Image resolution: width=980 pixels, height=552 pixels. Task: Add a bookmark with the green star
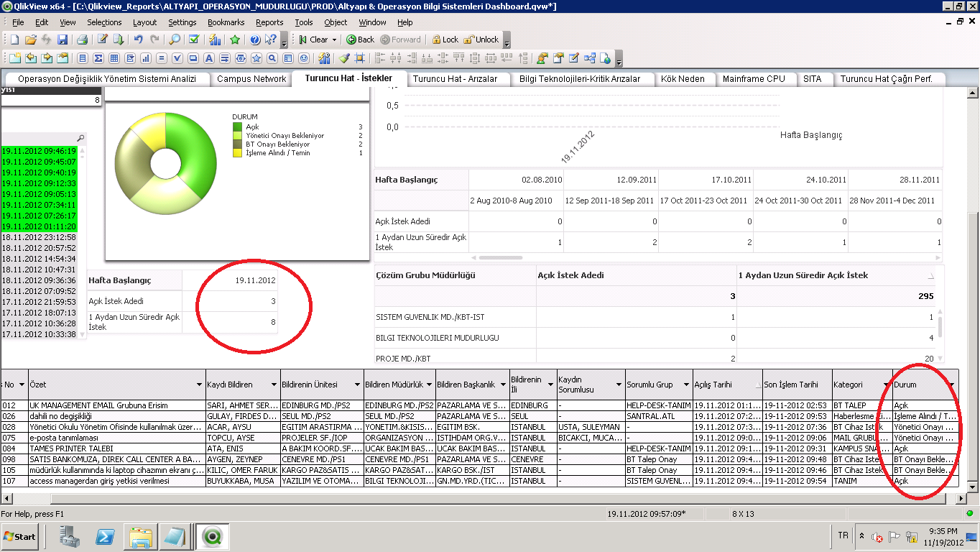[234, 40]
